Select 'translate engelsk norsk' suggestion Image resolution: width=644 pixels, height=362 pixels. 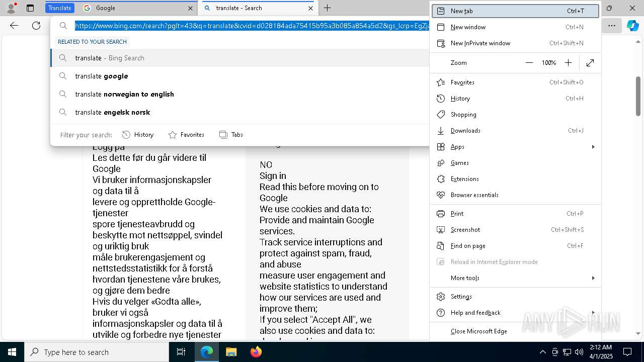point(240,112)
